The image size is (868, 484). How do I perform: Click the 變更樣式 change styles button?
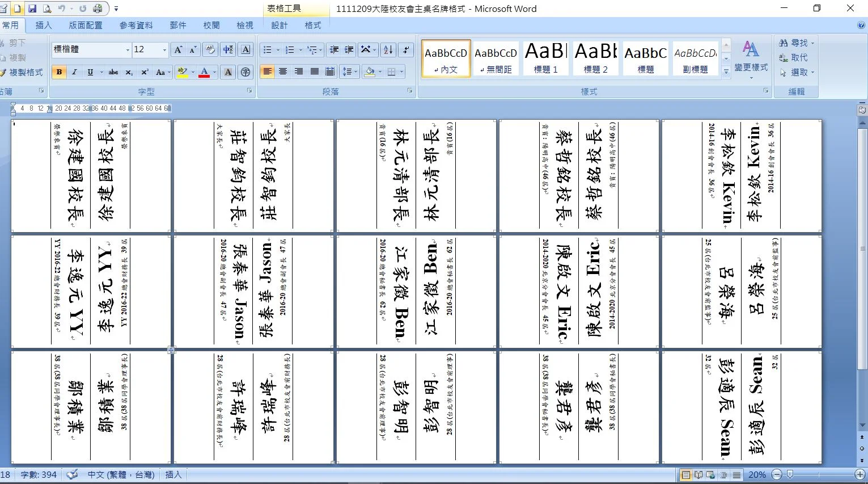pyautogui.click(x=751, y=57)
